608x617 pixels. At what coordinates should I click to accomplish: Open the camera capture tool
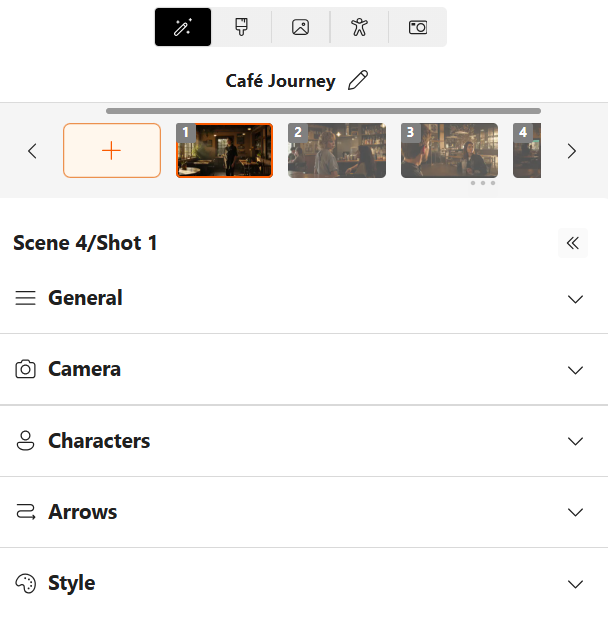point(418,27)
